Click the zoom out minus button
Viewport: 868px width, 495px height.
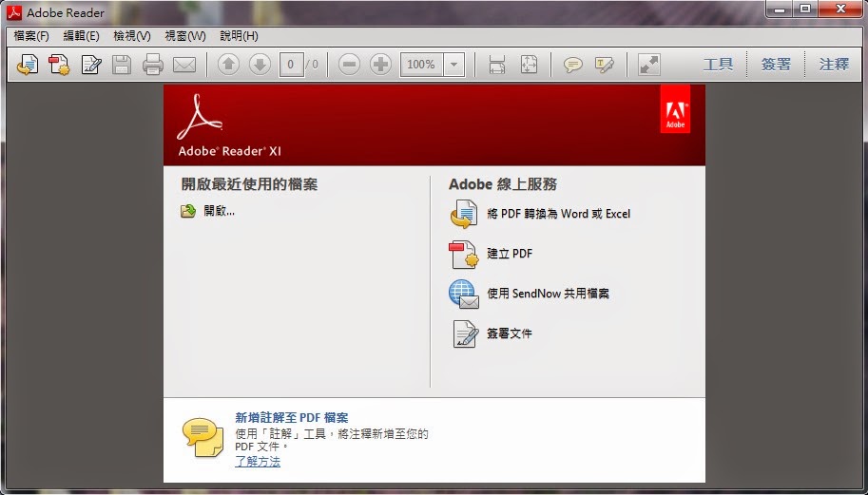pyautogui.click(x=349, y=65)
